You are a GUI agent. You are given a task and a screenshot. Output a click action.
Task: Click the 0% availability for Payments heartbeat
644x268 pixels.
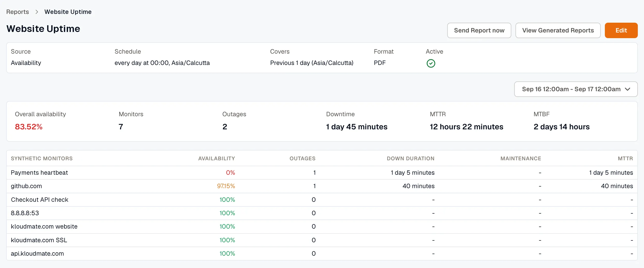click(231, 173)
